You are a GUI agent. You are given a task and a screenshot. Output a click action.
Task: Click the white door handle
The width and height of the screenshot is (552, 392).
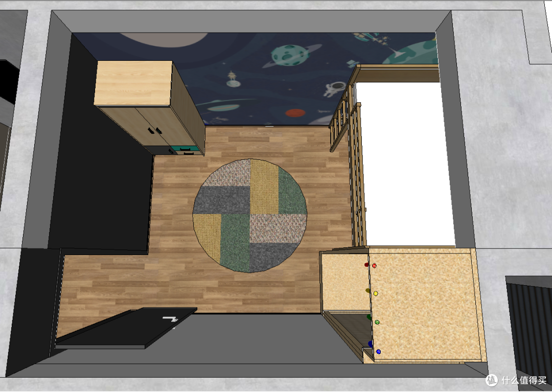[171, 319]
